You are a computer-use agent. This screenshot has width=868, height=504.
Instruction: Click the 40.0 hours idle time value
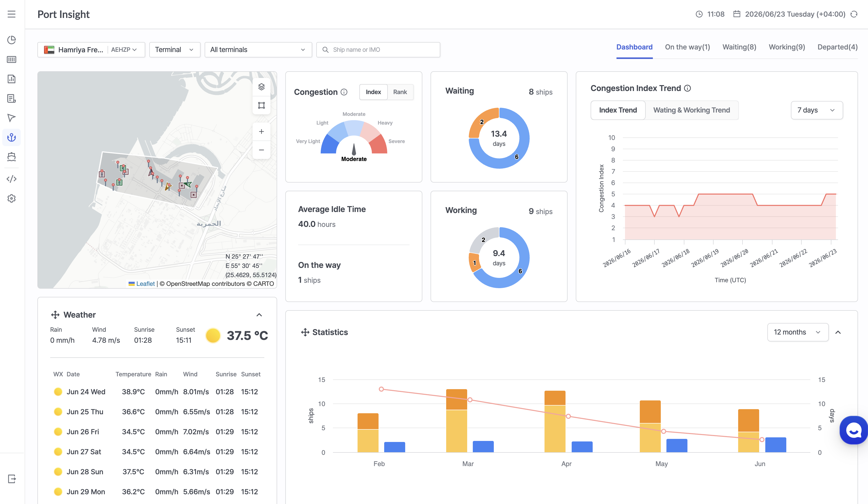click(x=317, y=224)
